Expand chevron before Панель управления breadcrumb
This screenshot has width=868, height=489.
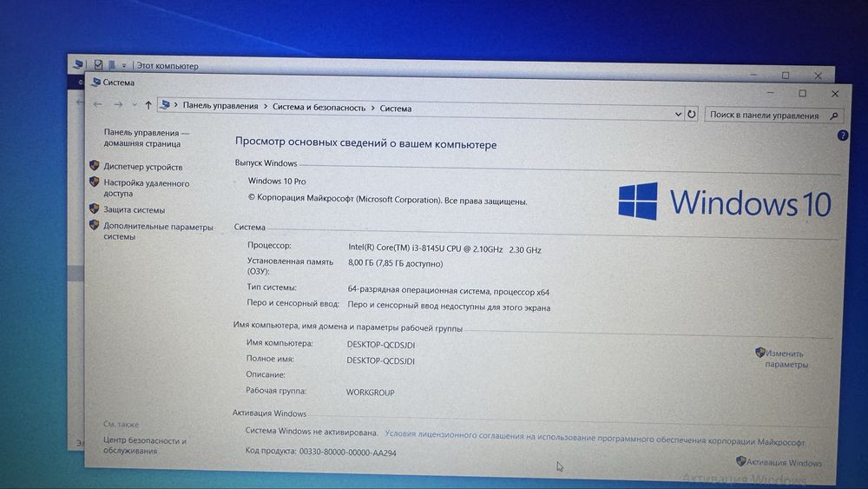176,105
